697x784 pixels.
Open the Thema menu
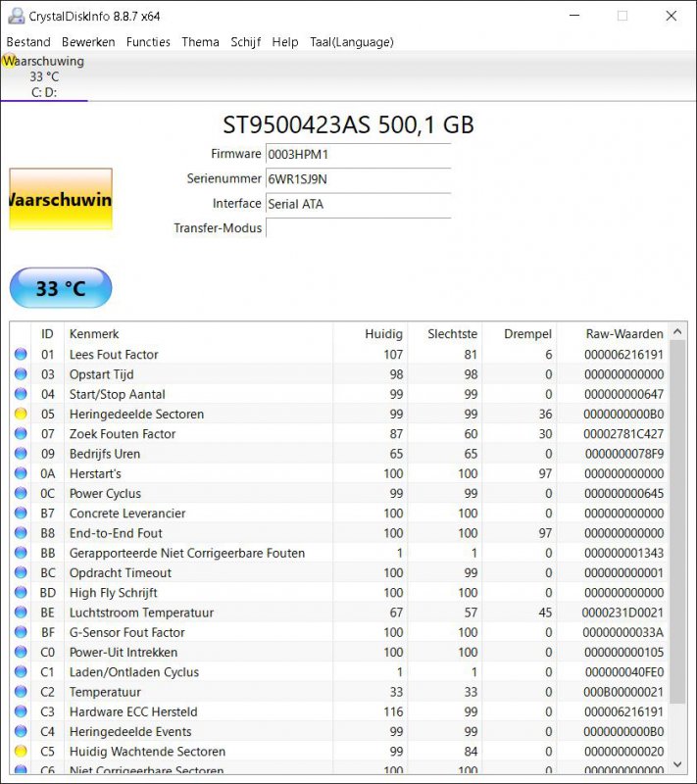click(x=200, y=42)
